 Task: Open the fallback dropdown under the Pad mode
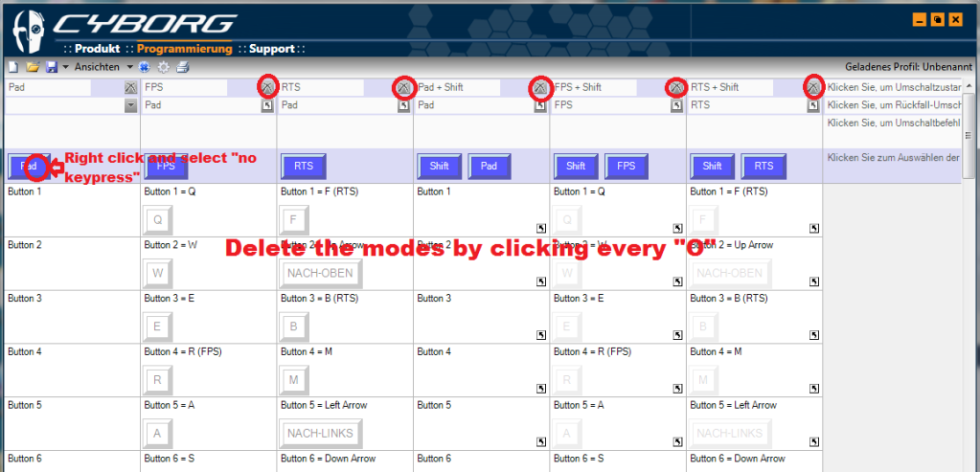pyautogui.click(x=130, y=106)
